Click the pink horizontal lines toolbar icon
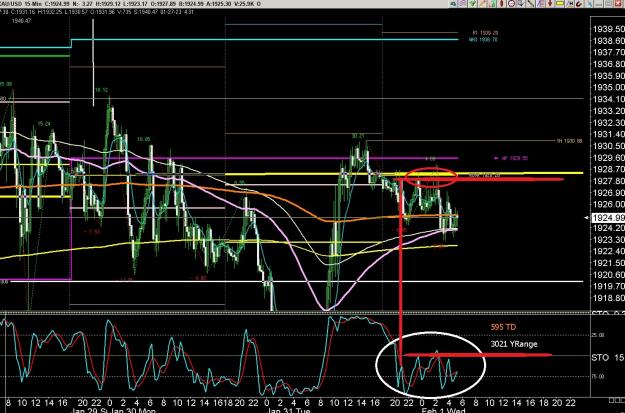This screenshot has width=625, height=413. tap(462, 4)
